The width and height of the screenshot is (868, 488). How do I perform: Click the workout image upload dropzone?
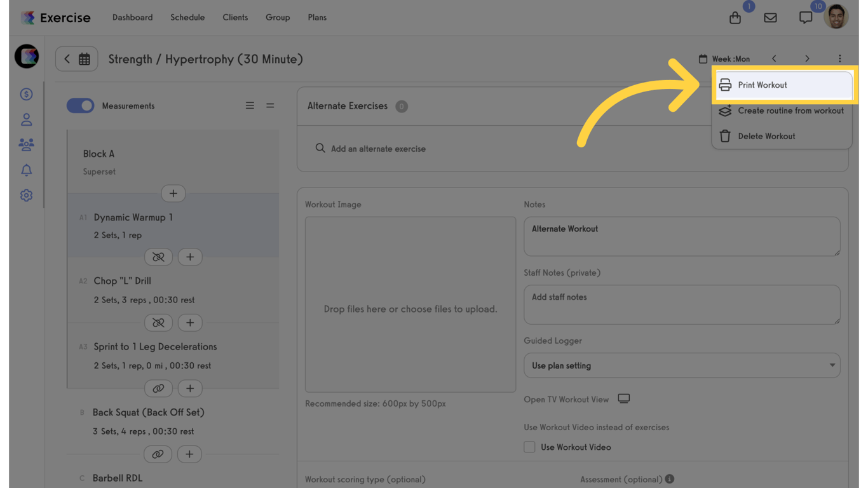(410, 304)
